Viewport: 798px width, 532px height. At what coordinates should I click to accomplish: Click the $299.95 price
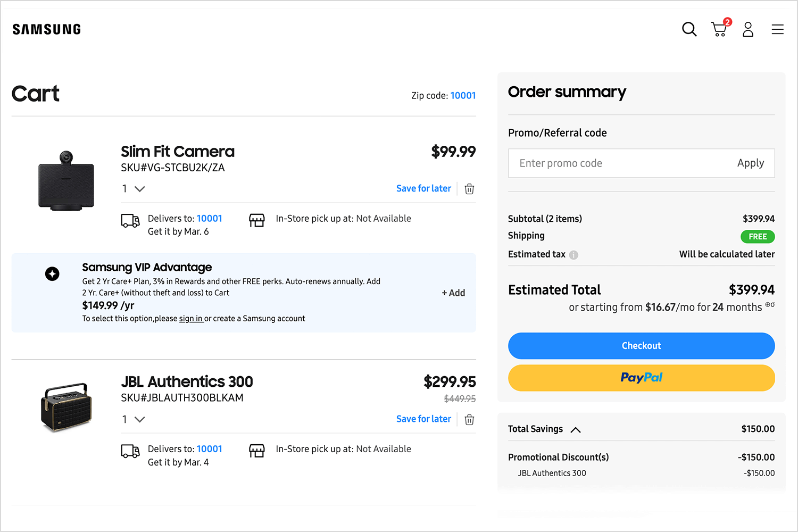(450, 382)
